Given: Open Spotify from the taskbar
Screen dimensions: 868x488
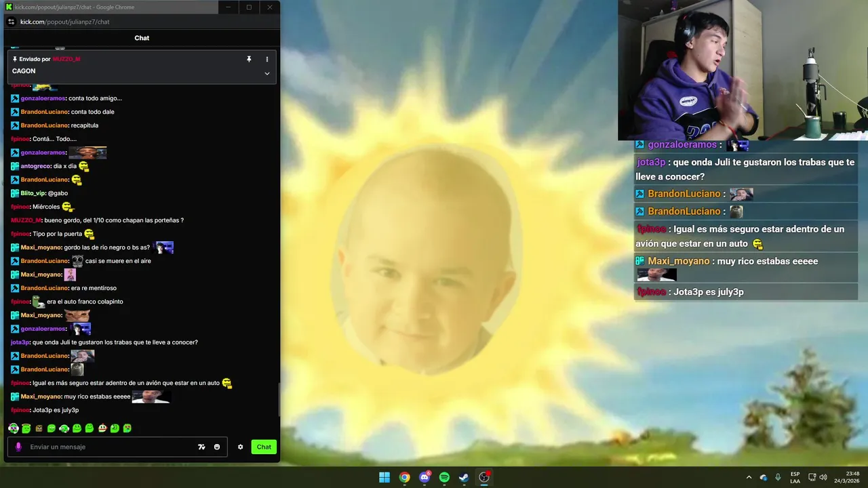Looking at the screenshot, I should 444,477.
